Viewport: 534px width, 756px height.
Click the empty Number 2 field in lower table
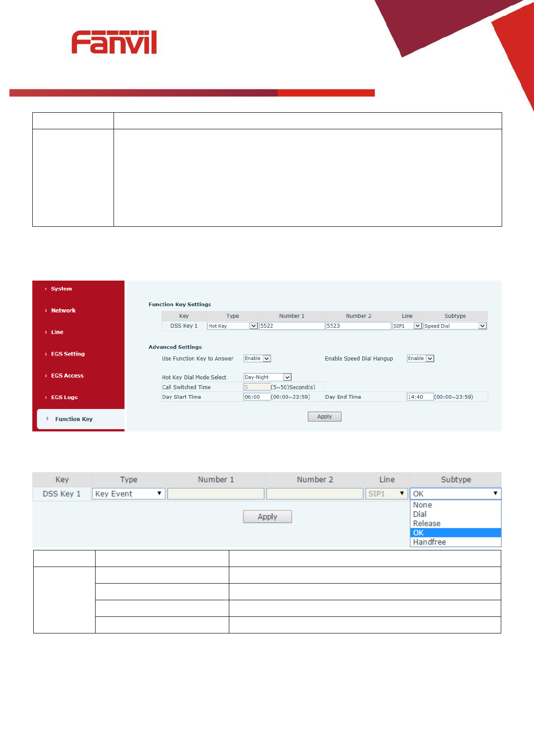point(315,494)
